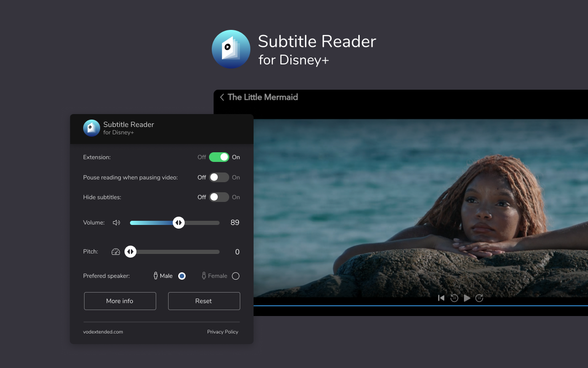Click the popup header Subtitle Reader logo
588x368 pixels.
point(91,128)
